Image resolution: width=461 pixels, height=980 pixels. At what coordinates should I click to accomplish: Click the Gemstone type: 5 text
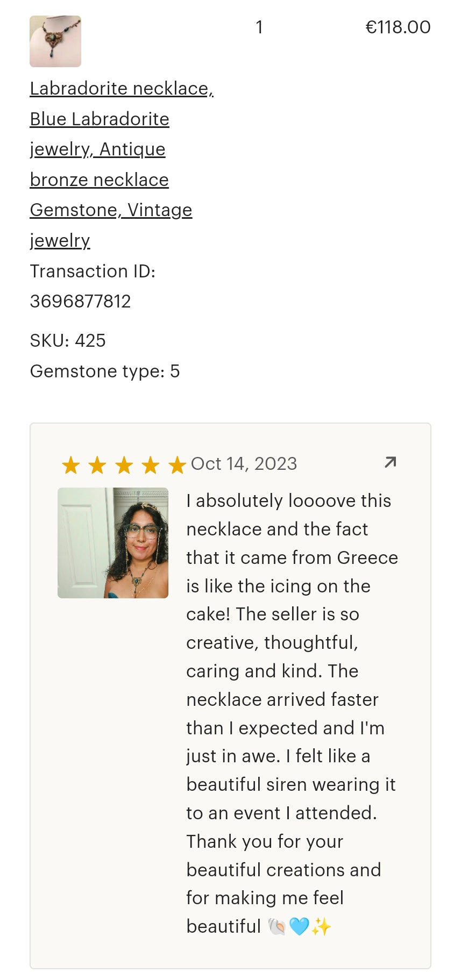(x=105, y=371)
